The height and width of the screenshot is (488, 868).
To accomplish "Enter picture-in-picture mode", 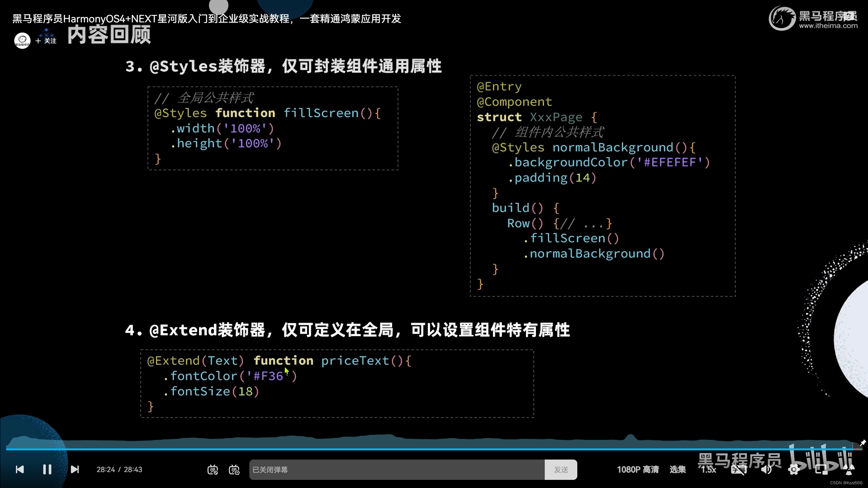I will (x=821, y=469).
